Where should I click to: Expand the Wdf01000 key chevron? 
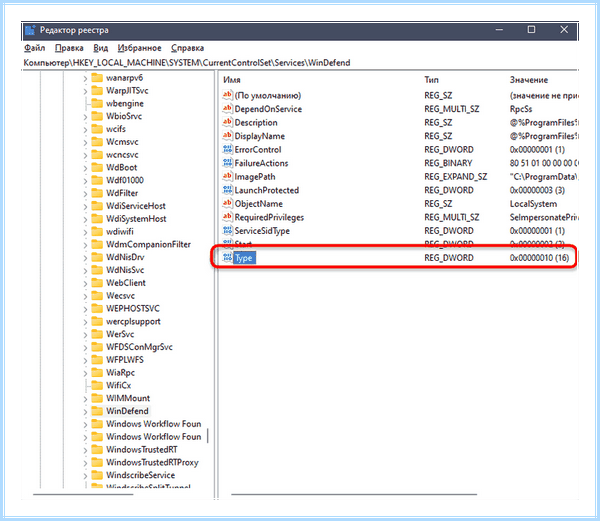pyautogui.click(x=85, y=181)
